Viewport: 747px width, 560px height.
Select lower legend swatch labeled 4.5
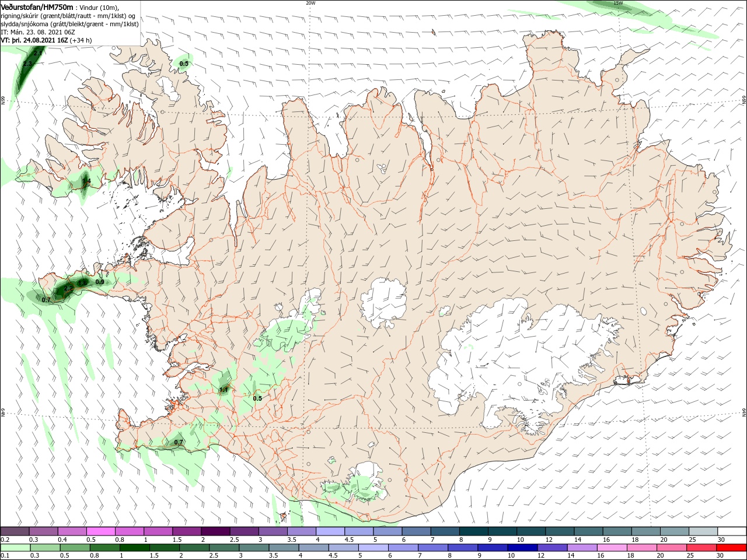point(343,548)
